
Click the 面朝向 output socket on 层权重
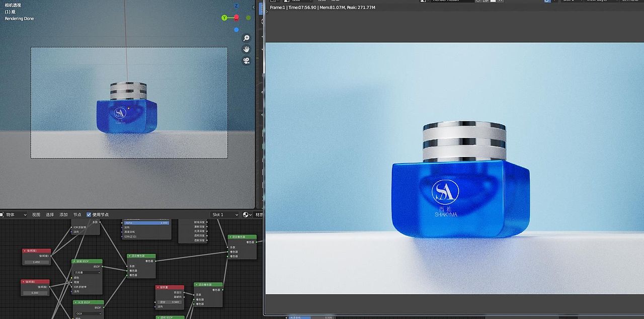pos(184,297)
